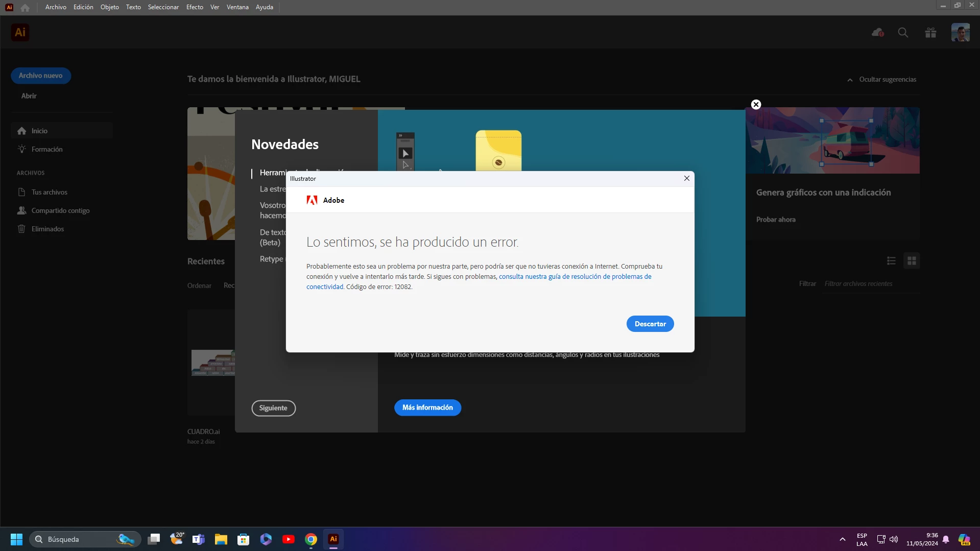Click the Filtrar archivos recientes field
This screenshot has height=551, width=980.
click(871, 283)
